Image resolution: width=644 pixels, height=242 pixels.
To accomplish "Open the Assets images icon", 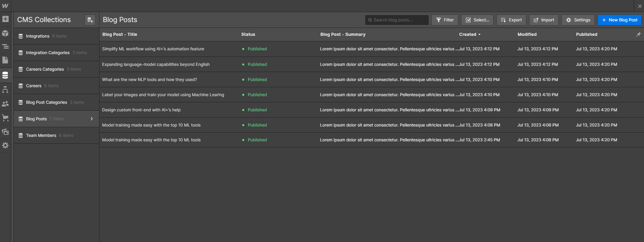I will [5, 132].
